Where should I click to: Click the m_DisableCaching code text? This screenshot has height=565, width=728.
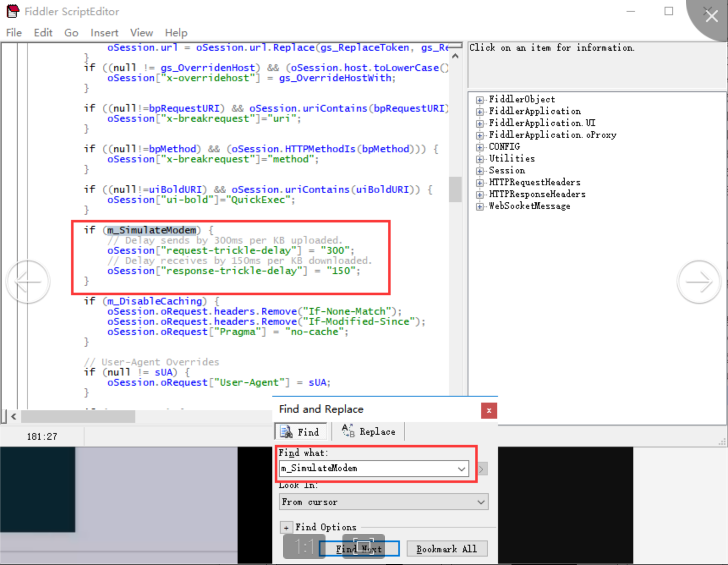coord(154,301)
